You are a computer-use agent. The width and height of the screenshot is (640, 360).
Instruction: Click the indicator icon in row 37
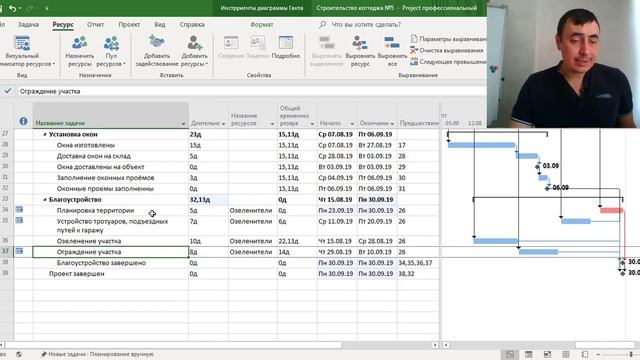point(19,251)
